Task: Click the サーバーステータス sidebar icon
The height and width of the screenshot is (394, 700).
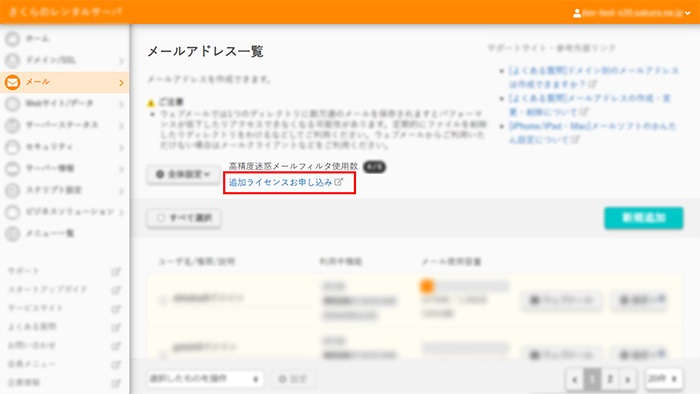Action: pyautogui.click(x=12, y=125)
